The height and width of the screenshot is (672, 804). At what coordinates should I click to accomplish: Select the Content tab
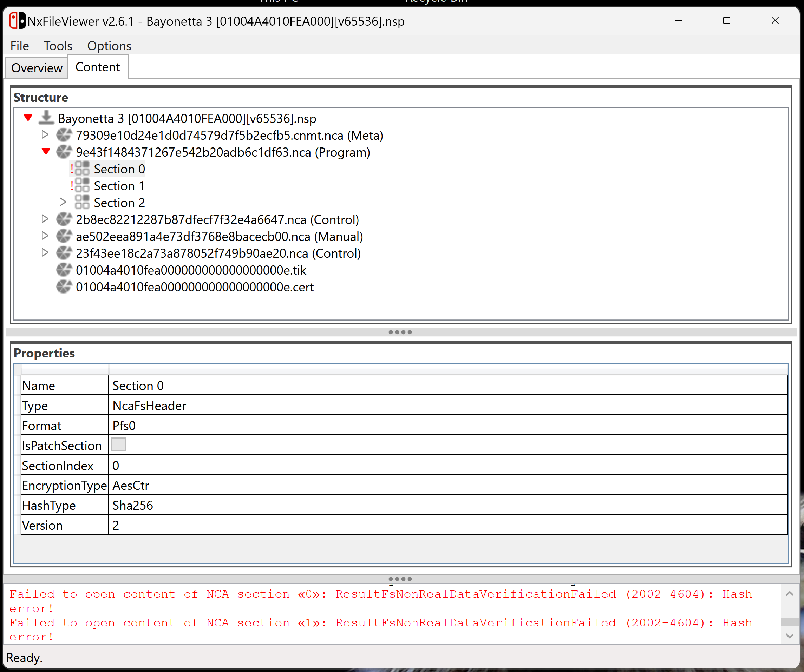pos(98,67)
